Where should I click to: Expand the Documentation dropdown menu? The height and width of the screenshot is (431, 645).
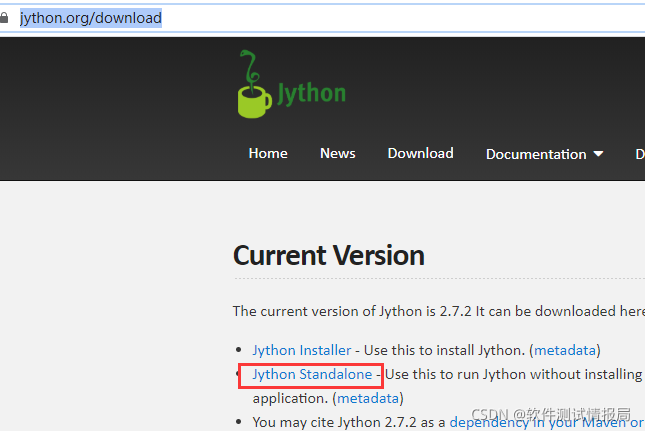tap(544, 154)
